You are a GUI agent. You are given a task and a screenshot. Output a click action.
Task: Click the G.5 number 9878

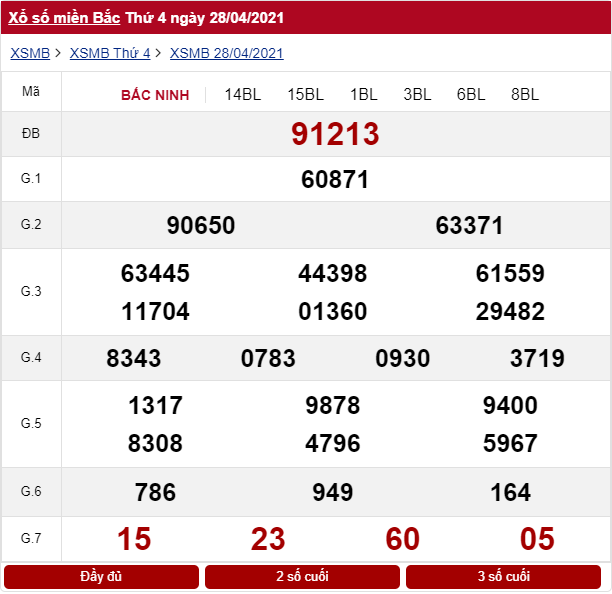333,405
